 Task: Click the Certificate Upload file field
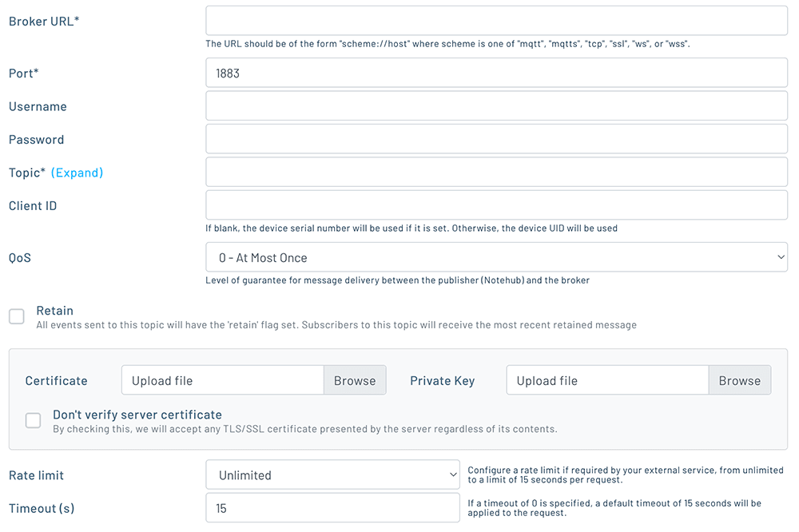[x=223, y=380]
